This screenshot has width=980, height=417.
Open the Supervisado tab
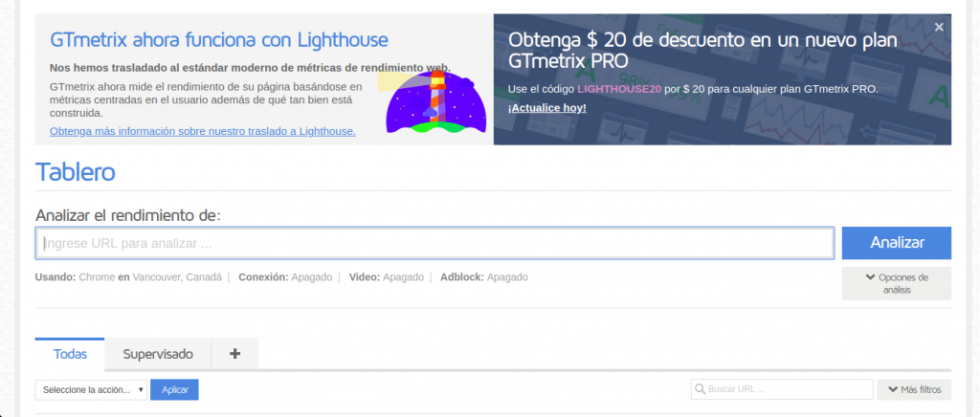click(158, 354)
